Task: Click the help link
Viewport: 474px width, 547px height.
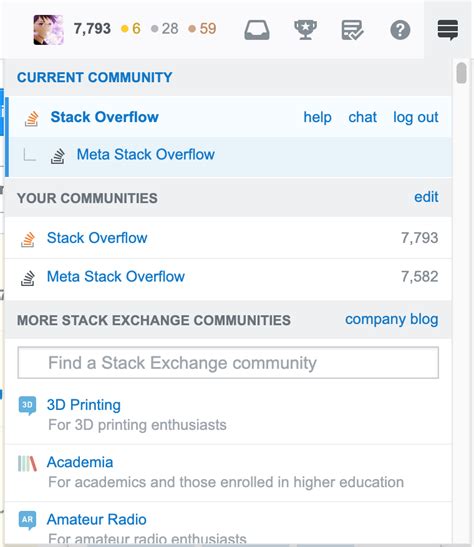Action: pos(317,117)
